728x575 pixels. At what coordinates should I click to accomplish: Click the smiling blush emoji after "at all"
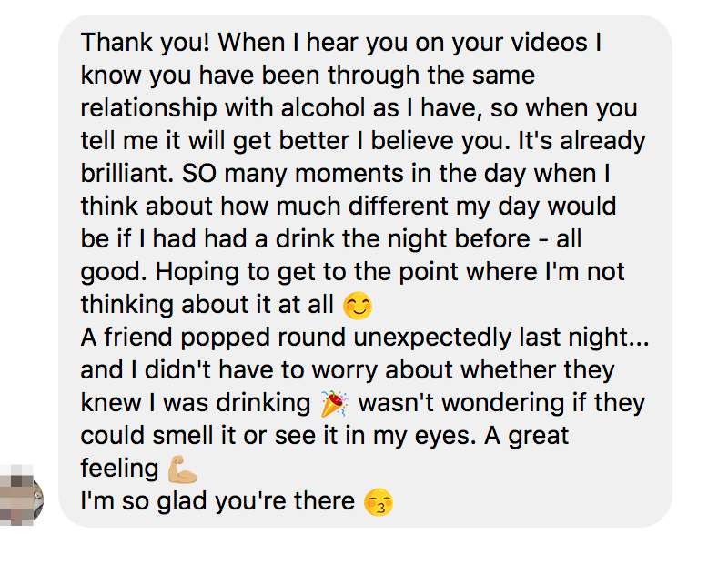[358, 306]
